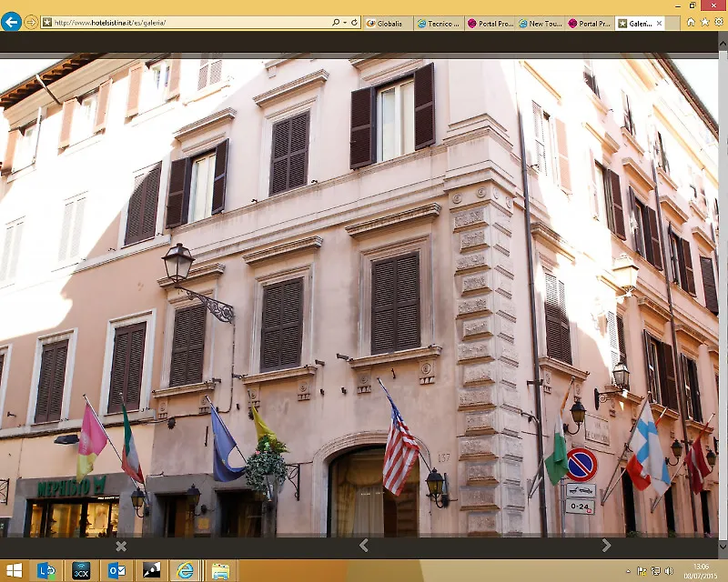Viewport: 728px width, 582px height.
Task: Click the hotel facade photo
Action: [359, 297]
